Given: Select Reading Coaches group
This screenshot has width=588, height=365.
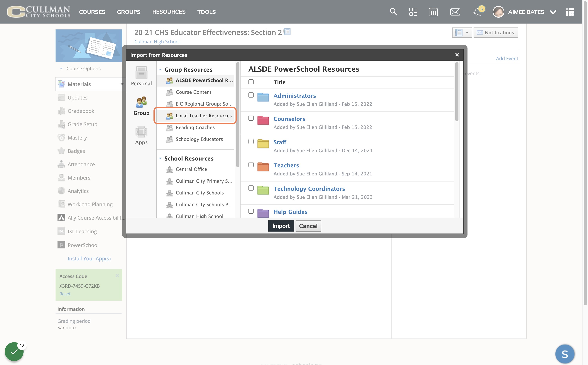Looking at the screenshot, I should 195,128.
